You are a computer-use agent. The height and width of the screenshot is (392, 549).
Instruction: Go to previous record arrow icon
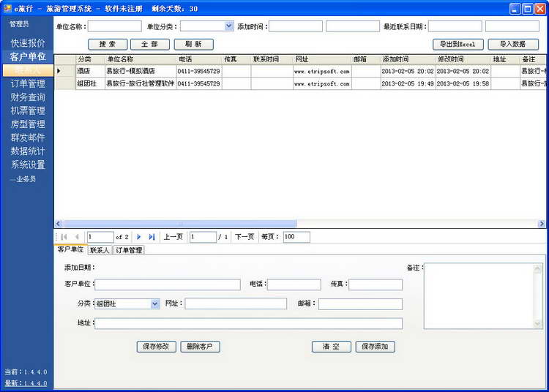point(77,237)
